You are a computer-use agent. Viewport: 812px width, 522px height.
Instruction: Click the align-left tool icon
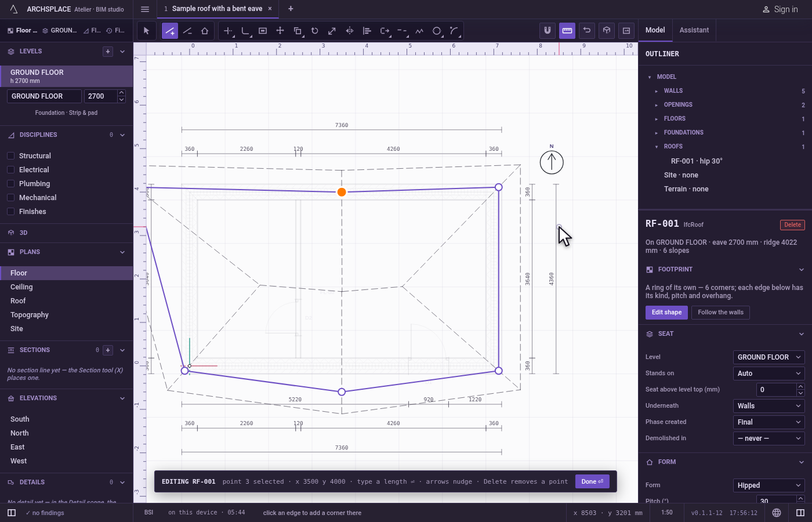click(x=367, y=31)
